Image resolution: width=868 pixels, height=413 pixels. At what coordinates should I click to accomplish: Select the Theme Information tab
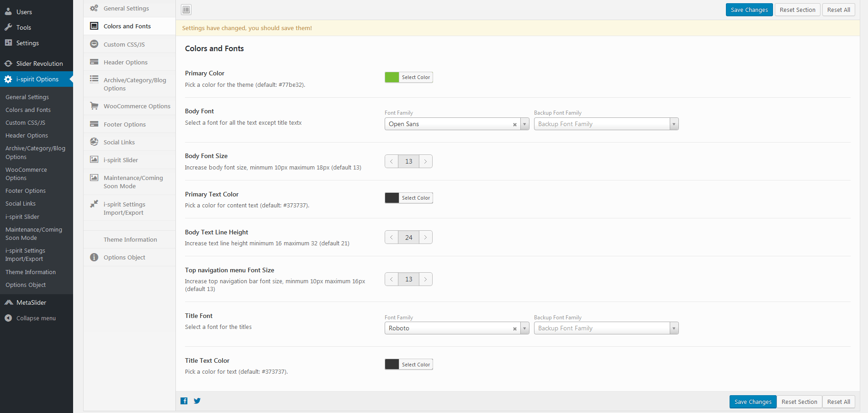pos(130,239)
